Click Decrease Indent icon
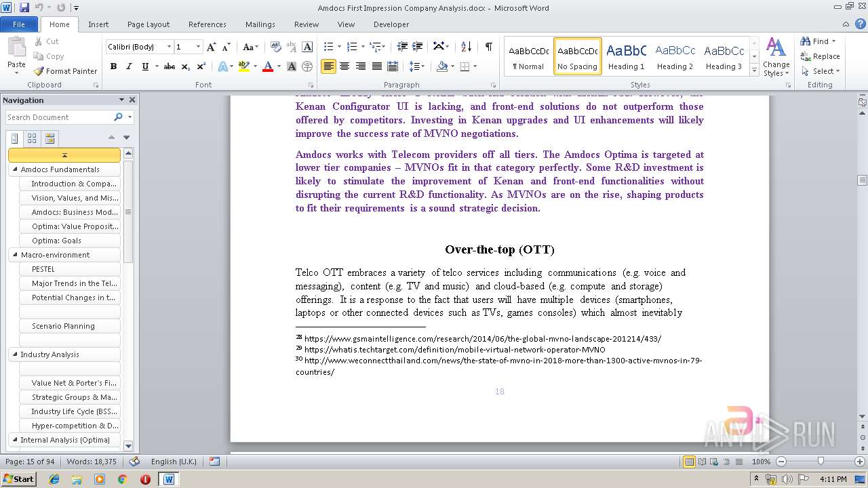The image size is (868, 488). pyautogui.click(x=402, y=47)
